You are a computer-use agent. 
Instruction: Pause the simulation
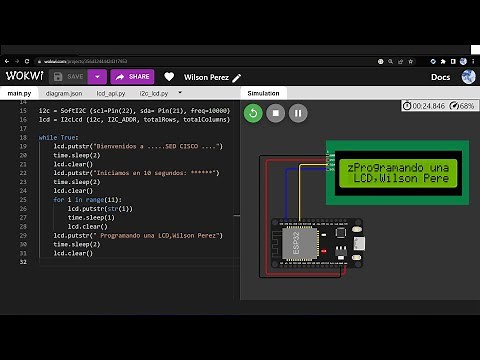coord(298,113)
